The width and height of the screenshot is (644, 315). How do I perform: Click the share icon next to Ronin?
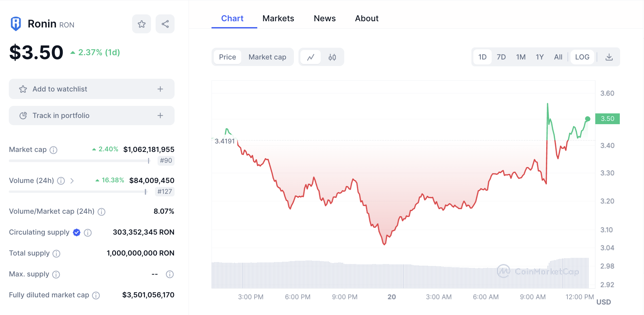tap(165, 24)
